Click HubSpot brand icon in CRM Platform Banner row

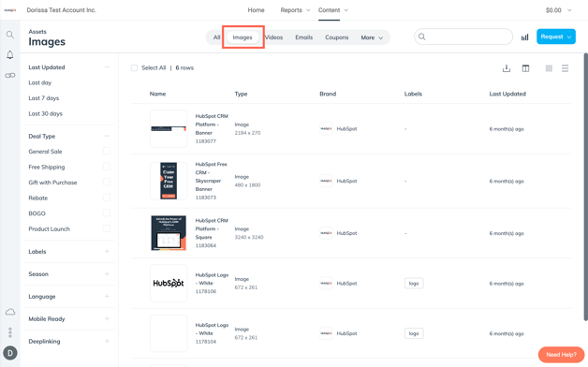tap(326, 128)
